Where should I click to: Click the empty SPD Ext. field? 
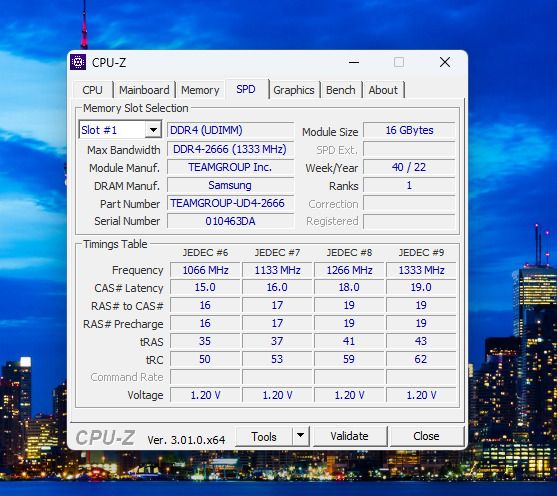[x=409, y=150]
